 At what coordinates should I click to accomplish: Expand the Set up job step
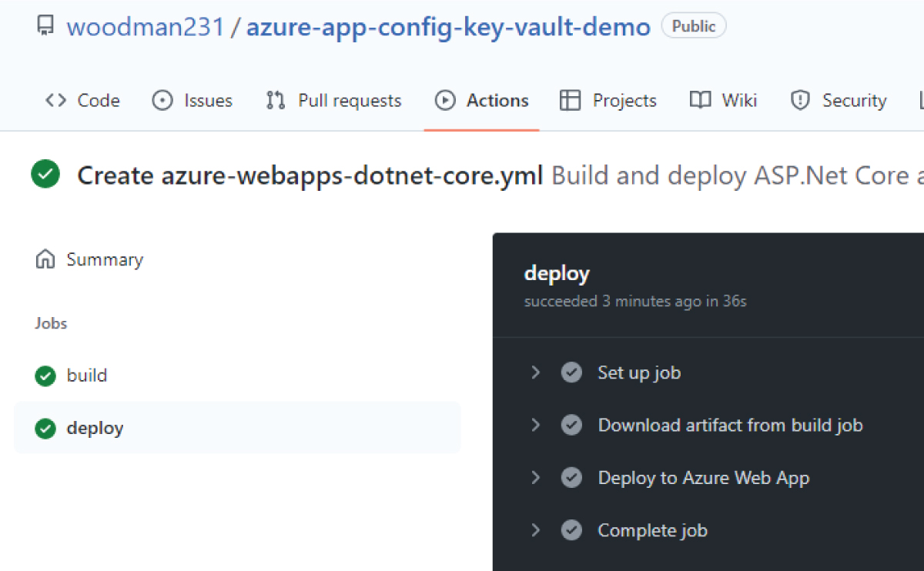coord(536,373)
